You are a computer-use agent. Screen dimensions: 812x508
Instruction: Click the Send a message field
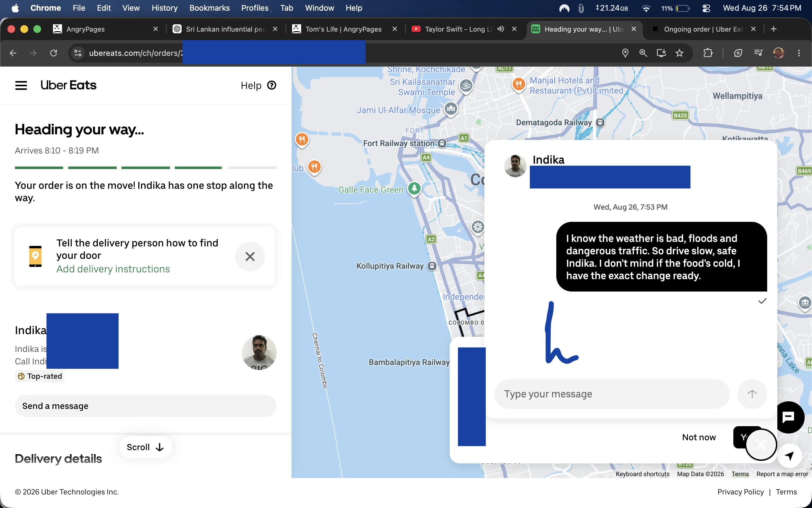point(145,406)
